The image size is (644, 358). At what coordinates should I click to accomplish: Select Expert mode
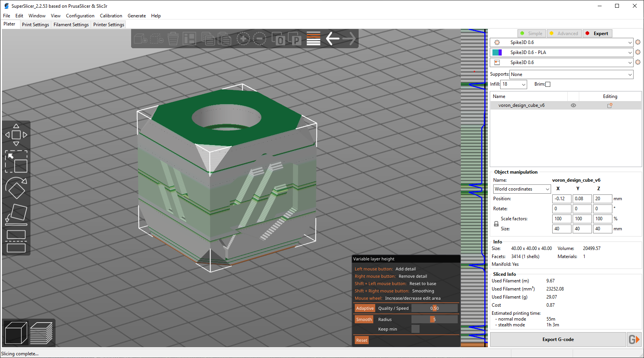pos(597,34)
